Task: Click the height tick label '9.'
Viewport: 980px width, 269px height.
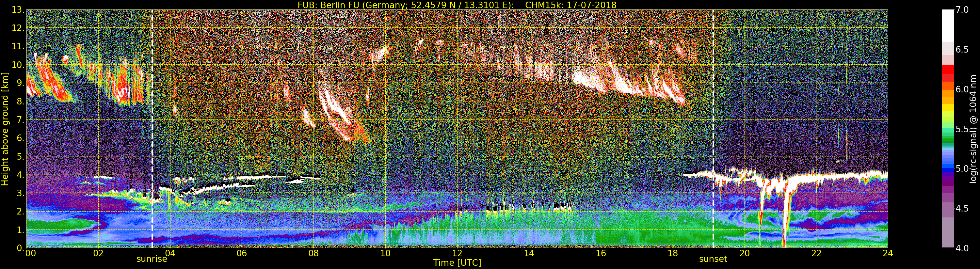Action: 21,83
